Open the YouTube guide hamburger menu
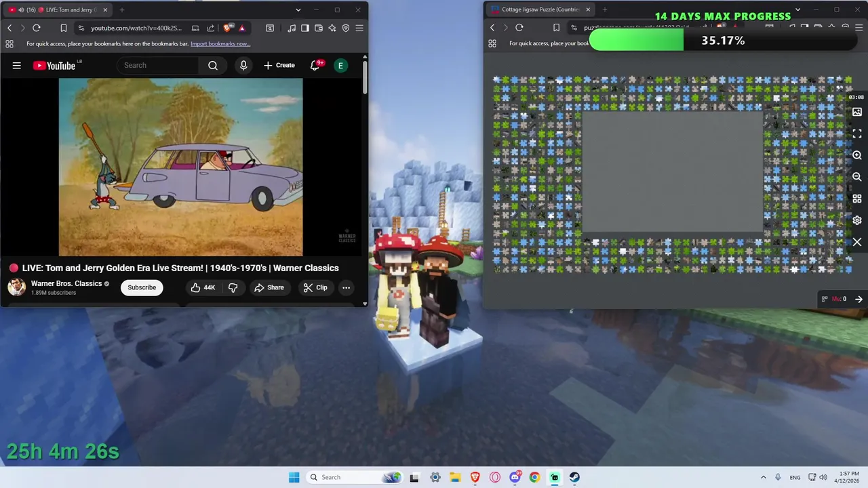Screen dimensions: 868x488 tap(17, 66)
